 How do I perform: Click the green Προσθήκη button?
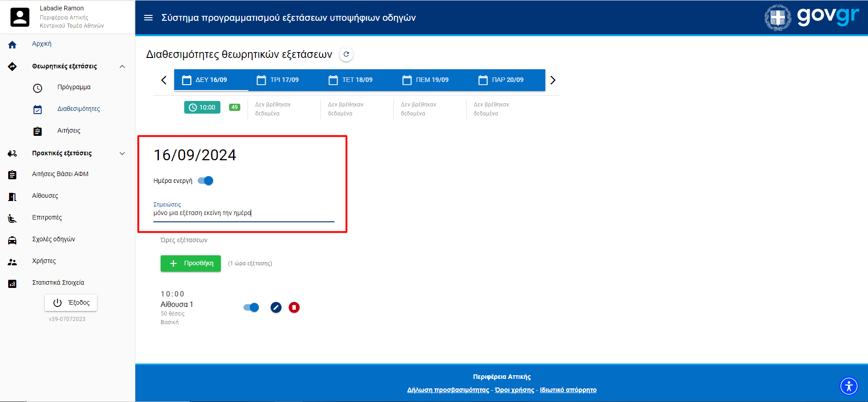point(191,263)
